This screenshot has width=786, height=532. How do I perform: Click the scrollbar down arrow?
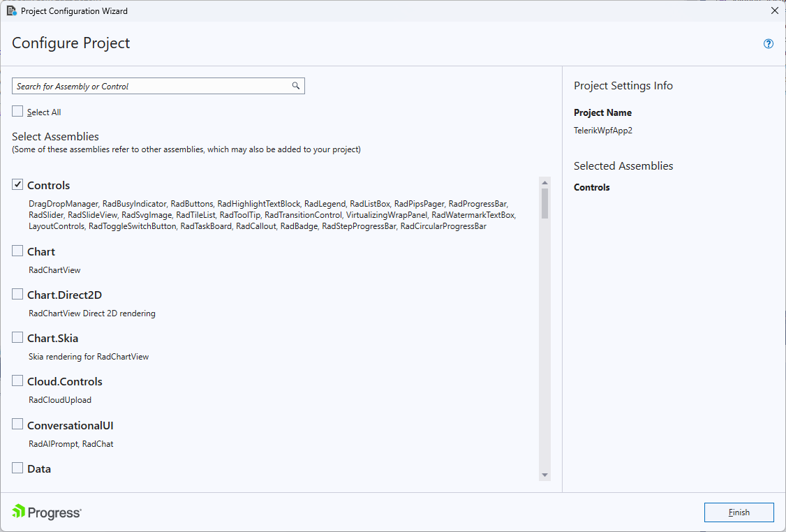[546, 475]
